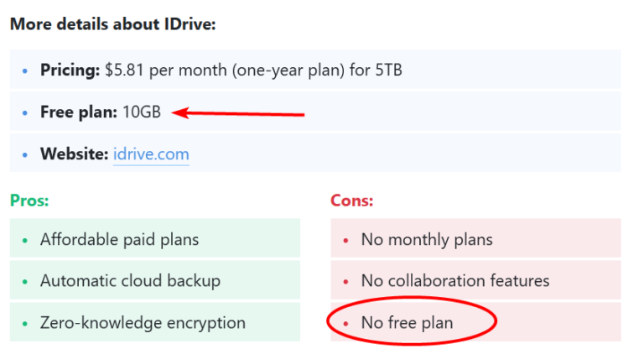Click the "More details about IDrive:" heading
Viewport: 644px width, 349px height.
[x=112, y=23]
